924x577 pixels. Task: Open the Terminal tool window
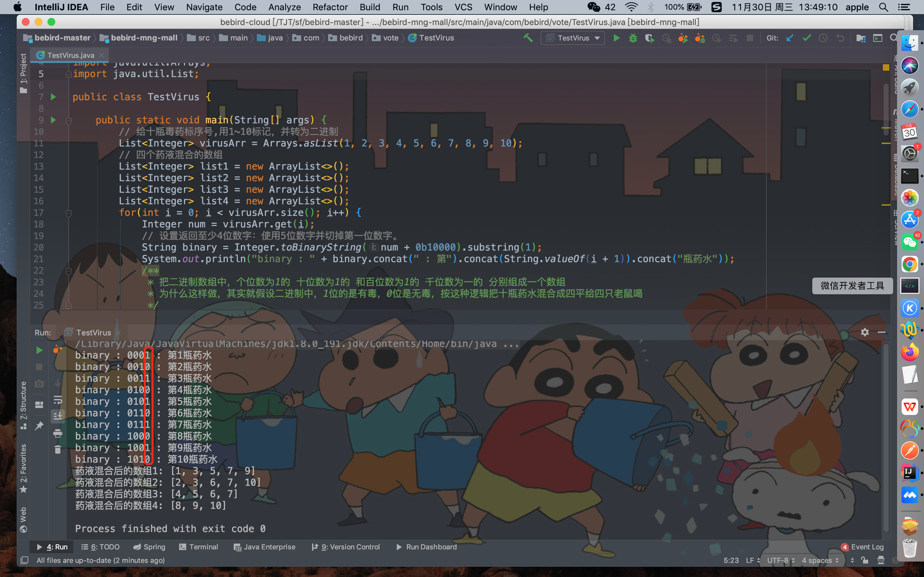199,547
